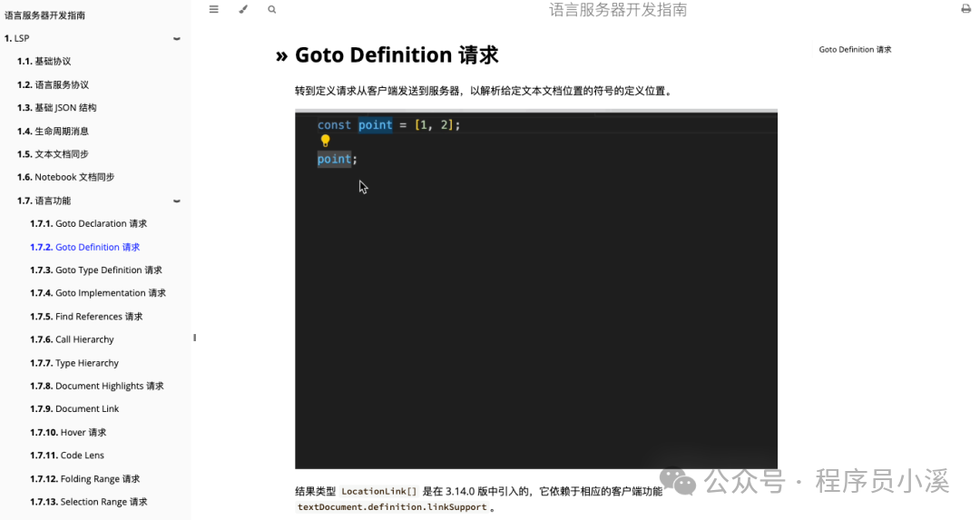
Task: Go to 1.7.3. Goto Type Definition 请求
Action: [96, 270]
